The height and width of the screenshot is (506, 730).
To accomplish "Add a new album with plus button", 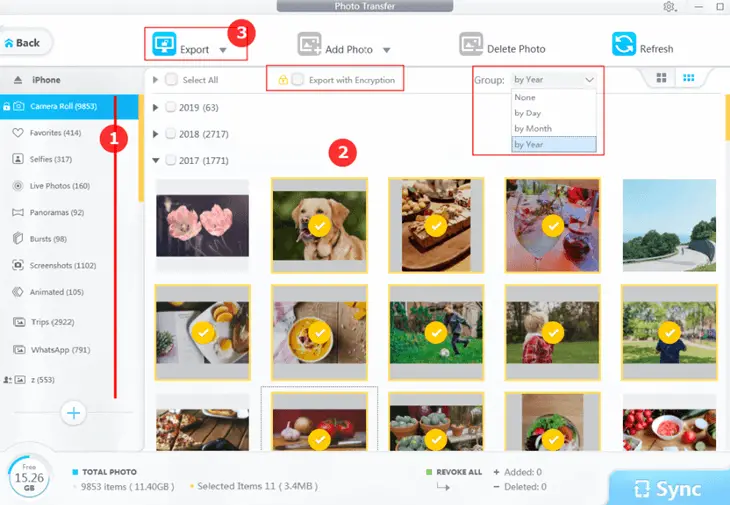I will pyautogui.click(x=74, y=413).
